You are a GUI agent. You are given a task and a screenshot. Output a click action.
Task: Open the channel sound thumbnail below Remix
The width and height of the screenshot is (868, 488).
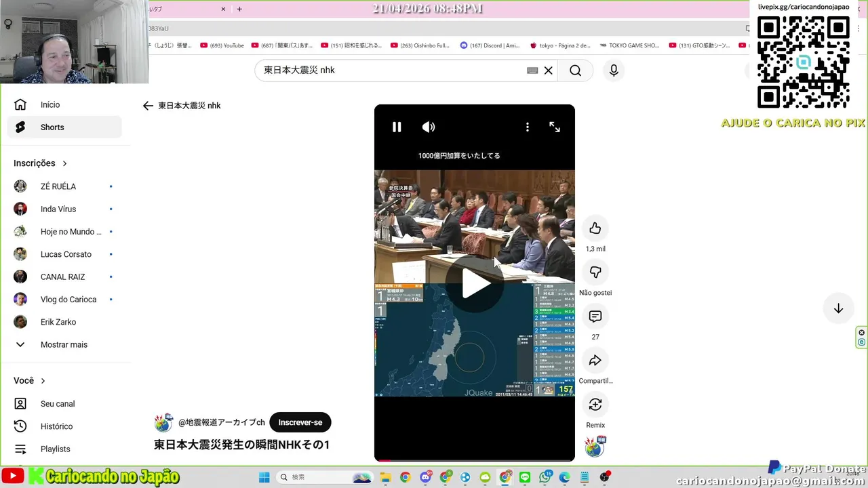595,447
